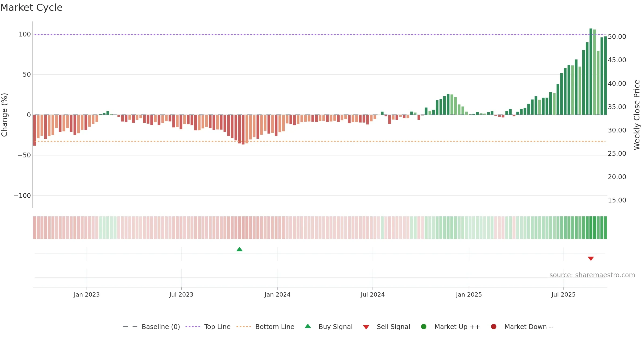Click the orange dotted bottom line on chart
The width and height of the screenshot is (644, 362).
(320, 141)
